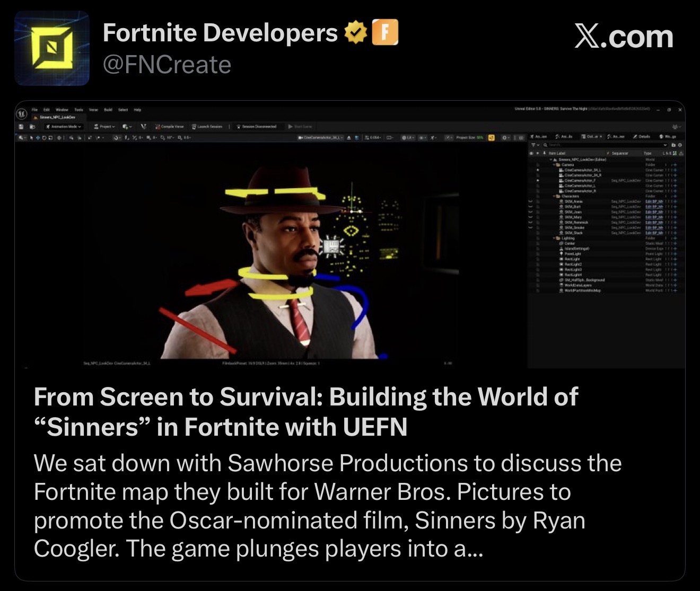Open the Tools menu in Unreal Editor
This screenshot has width=700, height=591.
[x=78, y=110]
